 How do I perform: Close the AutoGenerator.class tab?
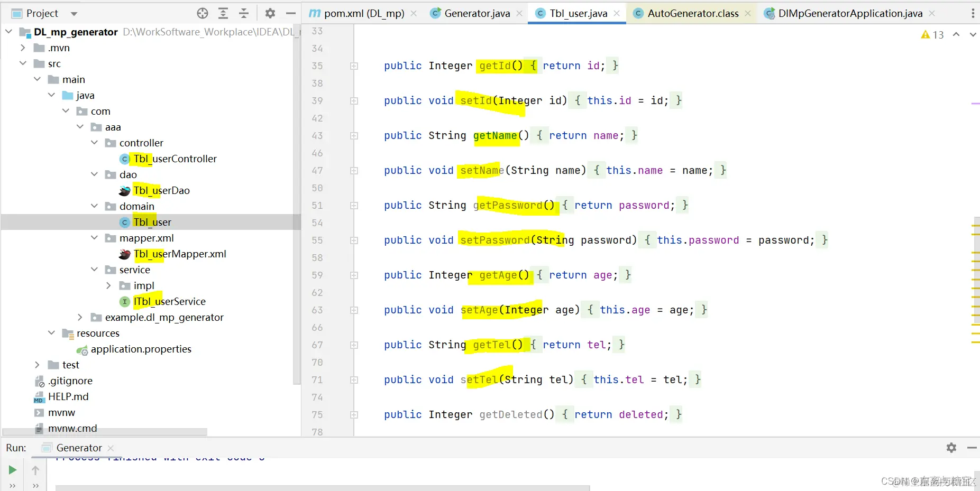pyautogui.click(x=748, y=13)
